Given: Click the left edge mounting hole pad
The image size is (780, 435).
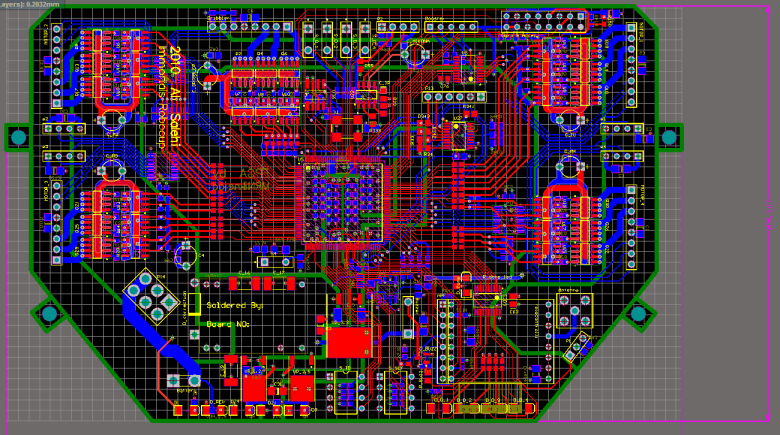Looking at the screenshot, I should (x=18, y=137).
